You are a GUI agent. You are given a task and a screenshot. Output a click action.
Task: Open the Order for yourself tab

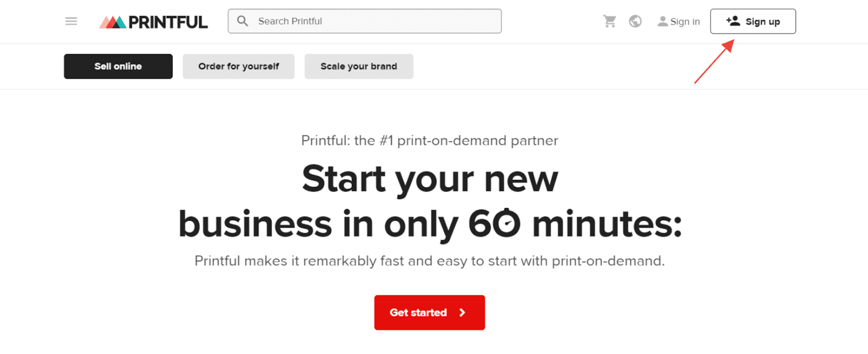pos(238,66)
